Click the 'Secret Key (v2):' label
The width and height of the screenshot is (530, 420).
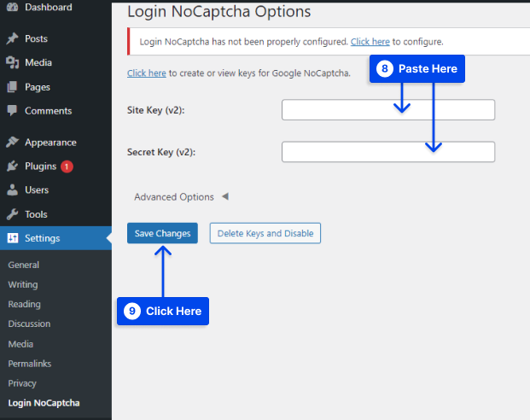pyautogui.click(x=161, y=152)
